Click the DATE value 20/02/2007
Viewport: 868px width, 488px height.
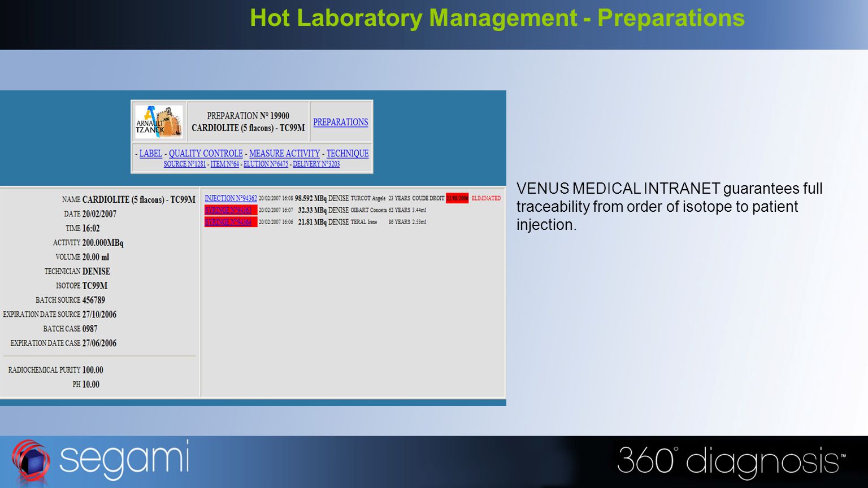(x=99, y=214)
